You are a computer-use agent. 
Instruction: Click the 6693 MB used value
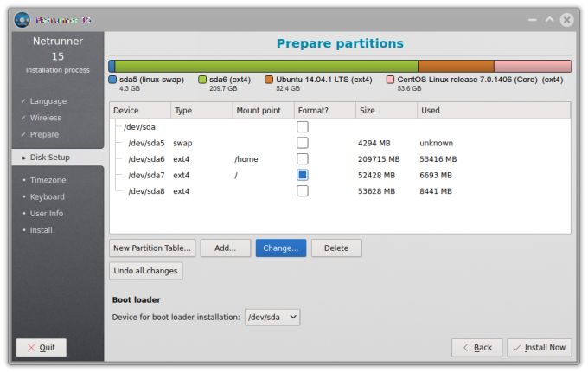tap(436, 175)
